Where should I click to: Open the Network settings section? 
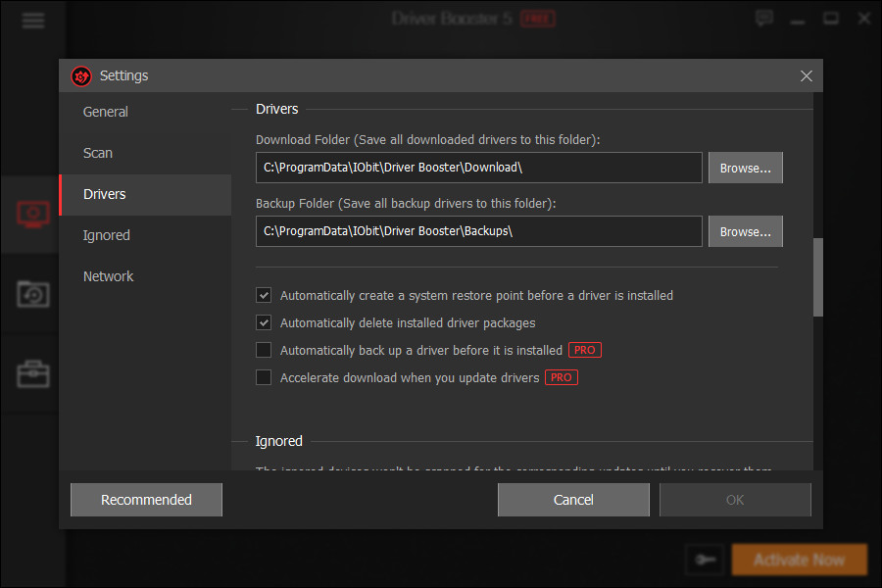(x=108, y=276)
